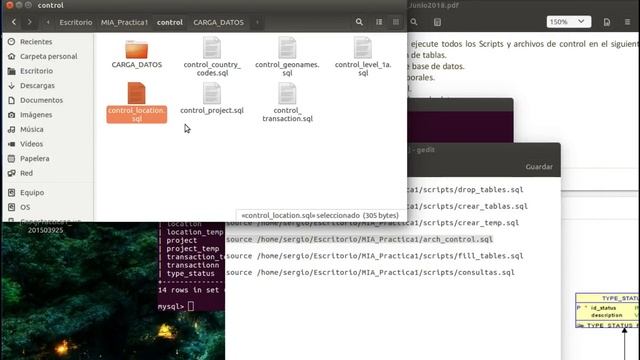The width and height of the screenshot is (640, 360).
Task: Click the type_status row in terminal output
Action: [191, 273]
